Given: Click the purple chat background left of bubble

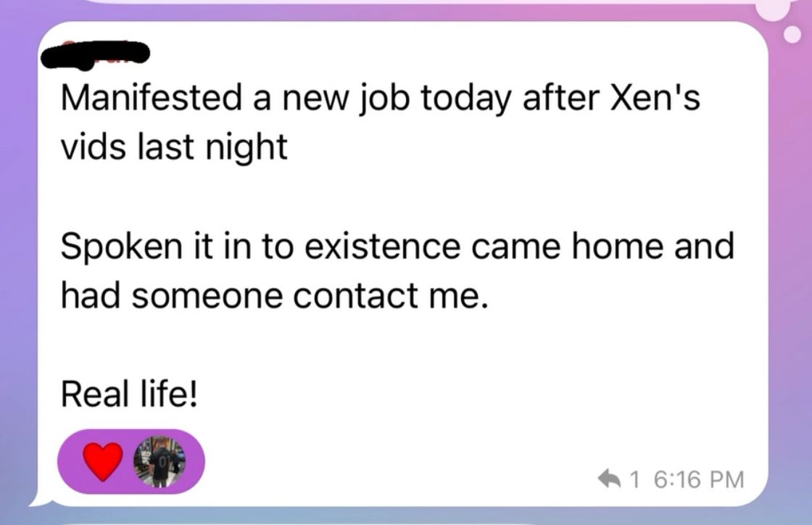Looking at the screenshot, I should pos(16,261).
